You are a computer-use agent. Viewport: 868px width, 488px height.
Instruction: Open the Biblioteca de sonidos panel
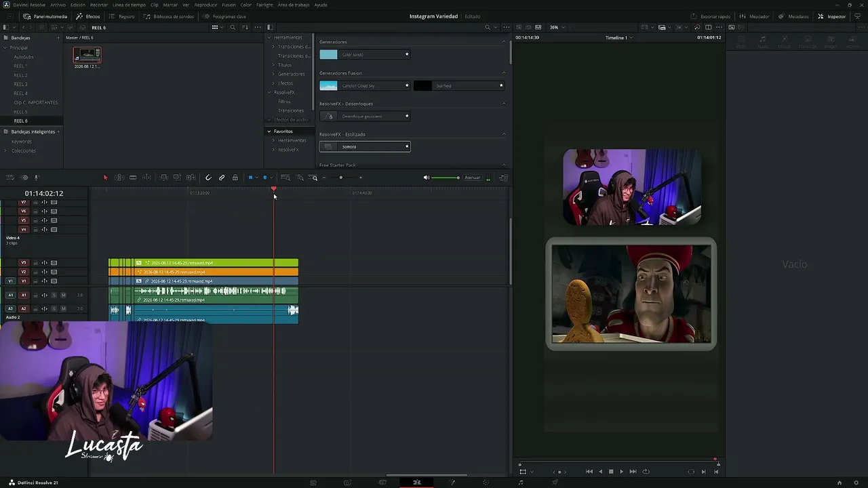pyautogui.click(x=170, y=16)
